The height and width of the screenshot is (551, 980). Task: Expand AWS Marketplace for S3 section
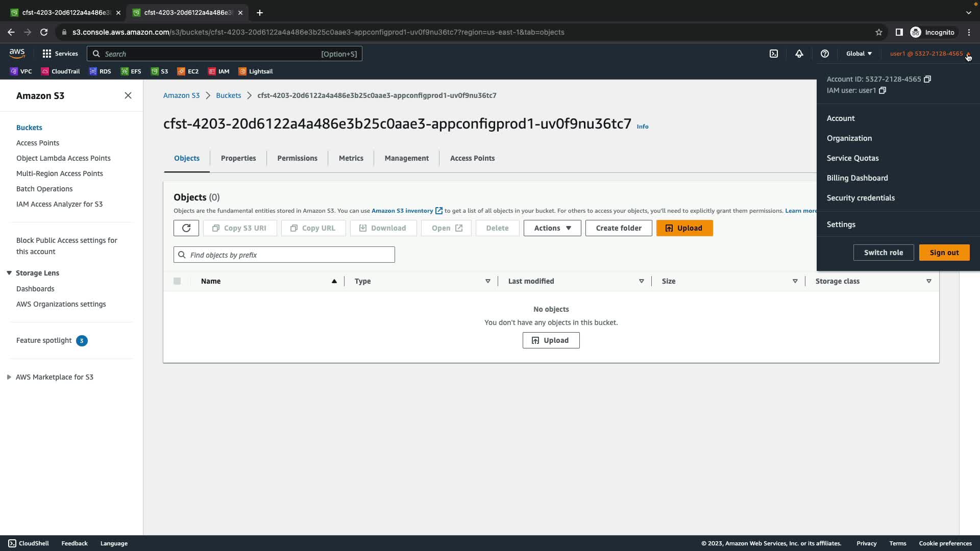tap(9, 377)
